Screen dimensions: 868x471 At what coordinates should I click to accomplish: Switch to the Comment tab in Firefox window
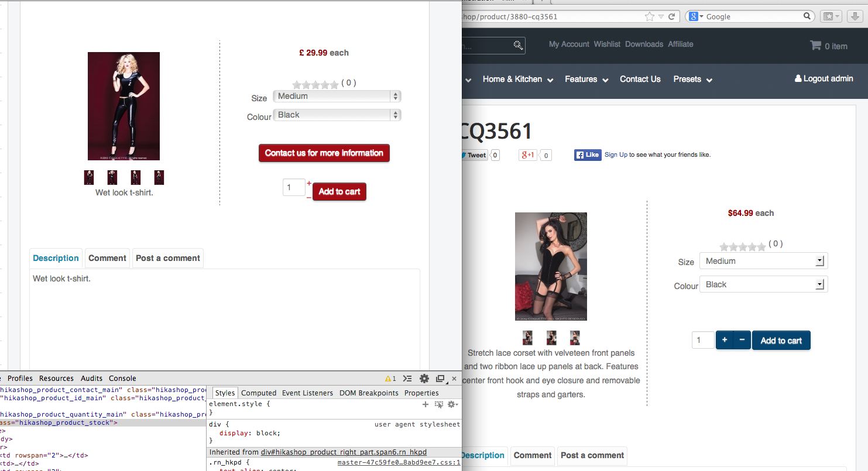533,455
